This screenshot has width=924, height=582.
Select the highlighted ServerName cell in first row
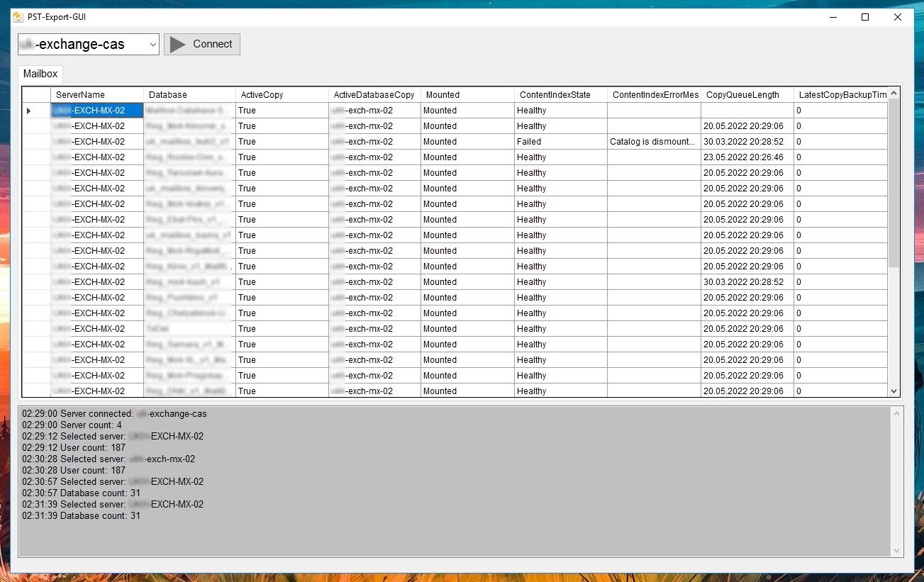(x=97, y=111)
